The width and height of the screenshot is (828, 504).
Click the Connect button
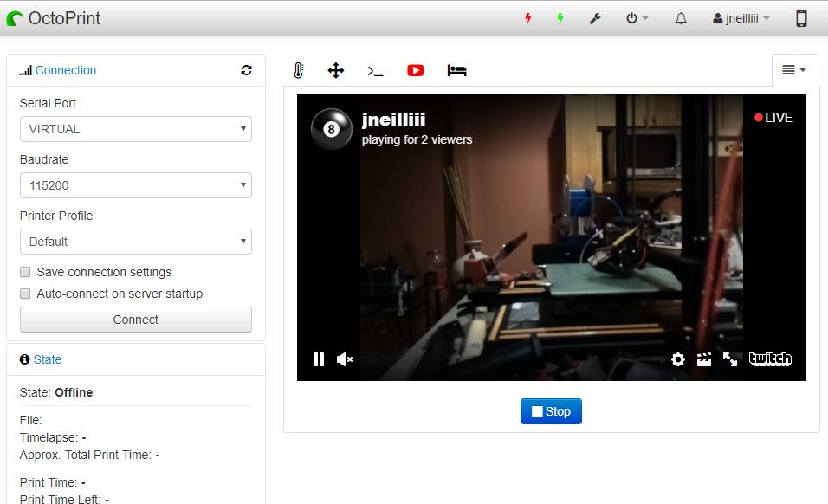click(x=136, y=320)
